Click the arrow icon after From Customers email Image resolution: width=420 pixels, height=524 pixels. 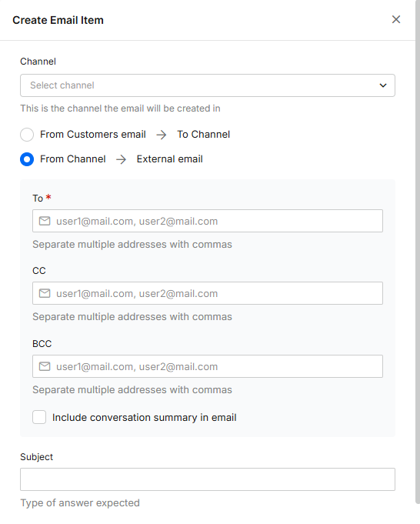point(162,135)
